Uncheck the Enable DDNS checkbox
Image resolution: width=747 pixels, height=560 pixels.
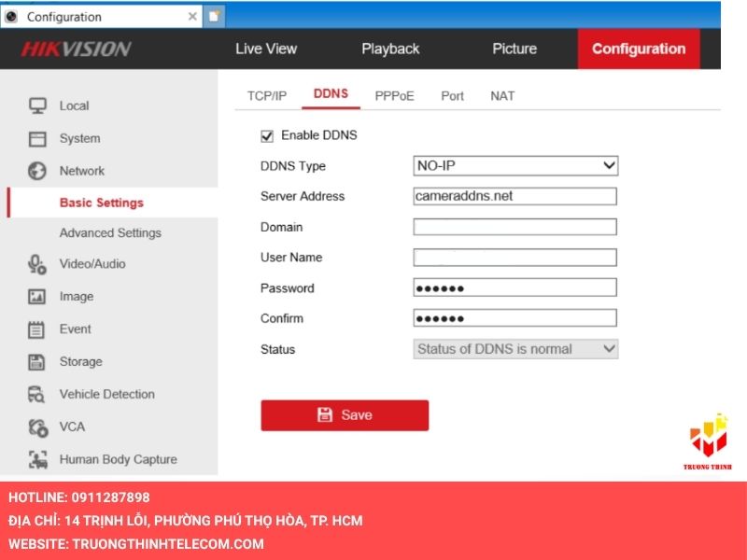pyautogui.click(x=267, y=136)
